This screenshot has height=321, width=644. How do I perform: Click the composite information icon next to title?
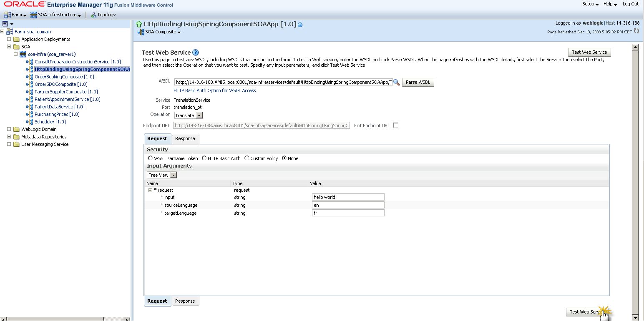click(300, 25)
